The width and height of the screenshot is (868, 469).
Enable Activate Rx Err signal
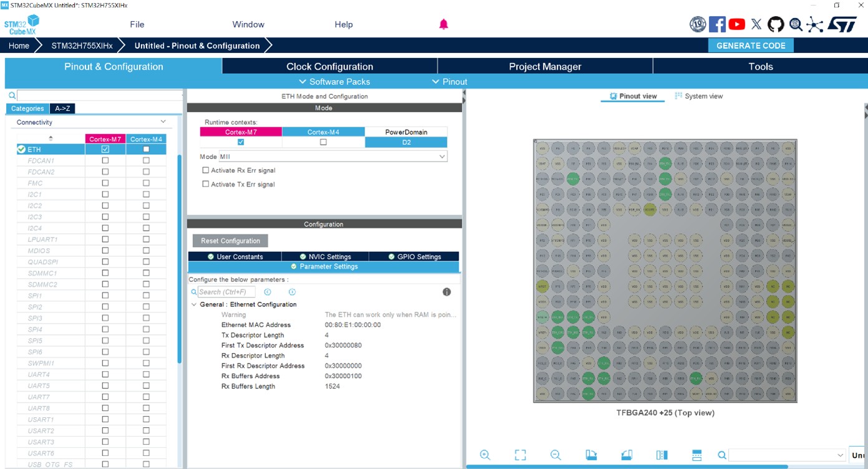[206, 170]
